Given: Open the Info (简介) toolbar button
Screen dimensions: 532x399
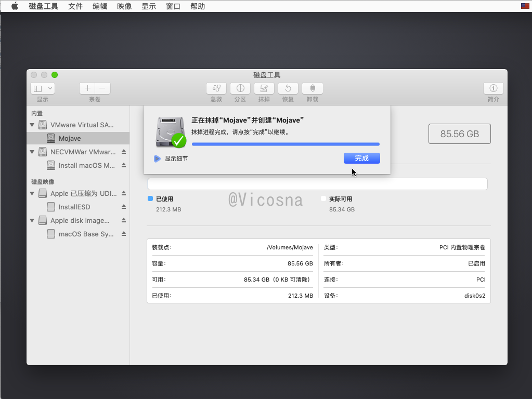Looking at the screenshot, I should pos(494,88).
